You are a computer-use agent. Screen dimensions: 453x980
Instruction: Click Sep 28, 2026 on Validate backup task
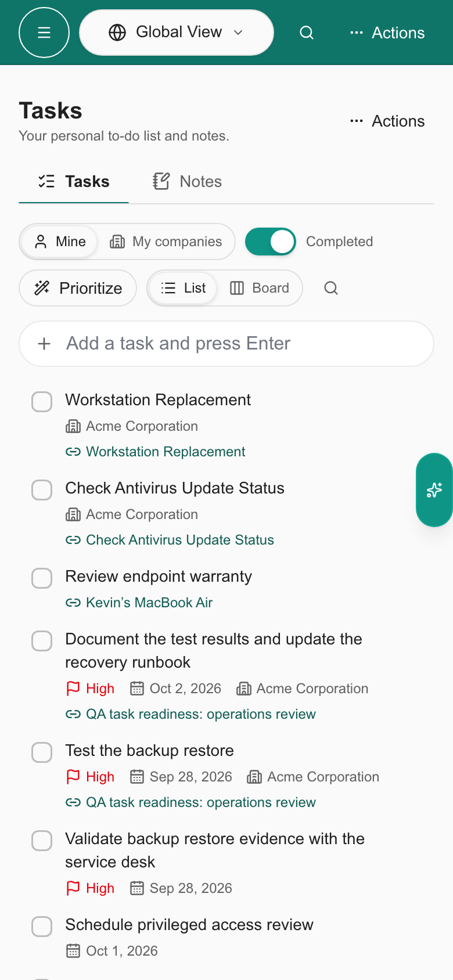[181, 888]
